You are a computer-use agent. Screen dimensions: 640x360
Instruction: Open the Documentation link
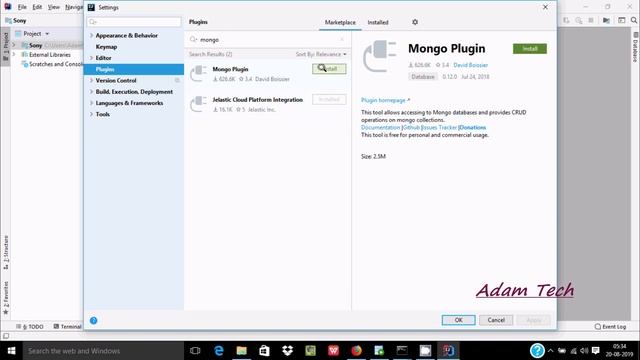(380, 127)
